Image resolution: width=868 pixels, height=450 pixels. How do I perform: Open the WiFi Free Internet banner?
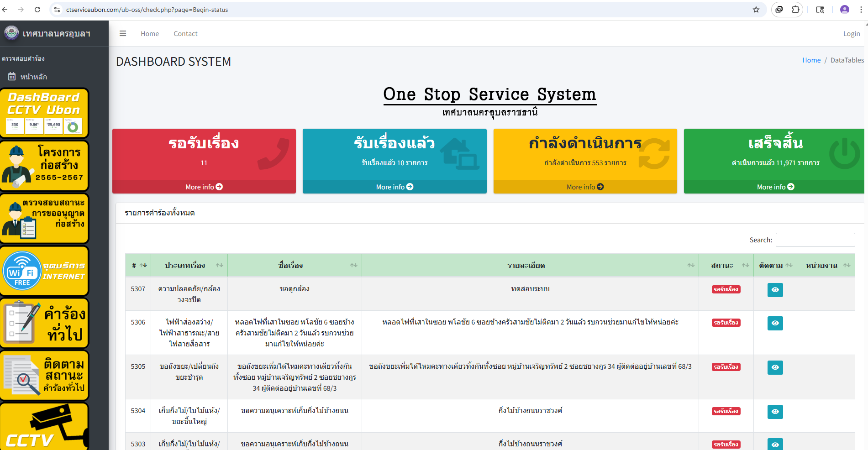44,271
